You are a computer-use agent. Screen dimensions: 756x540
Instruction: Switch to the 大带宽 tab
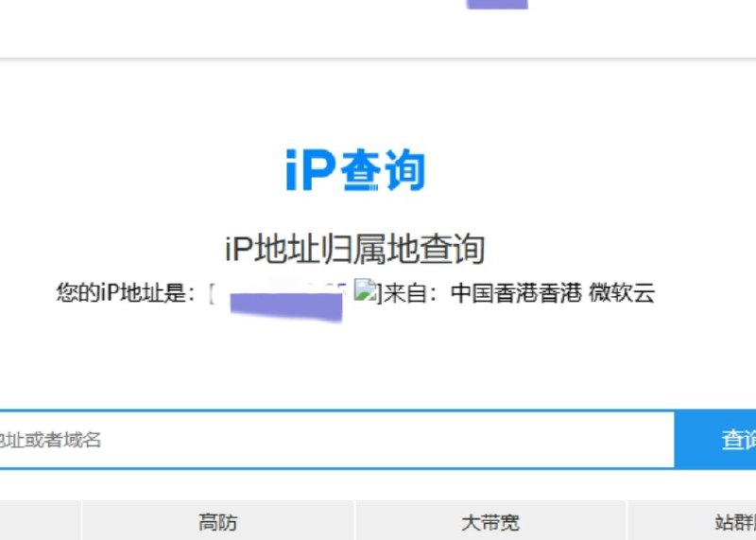[x=490, y=521]
